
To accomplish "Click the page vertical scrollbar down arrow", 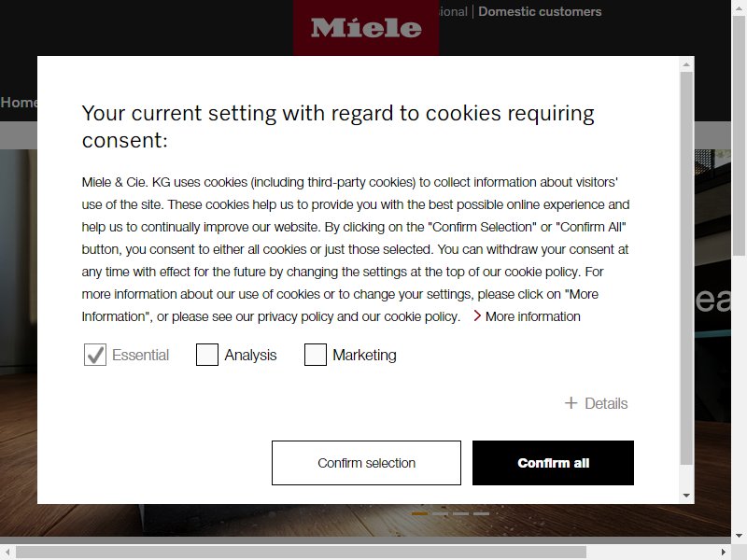I will [739, 535].
